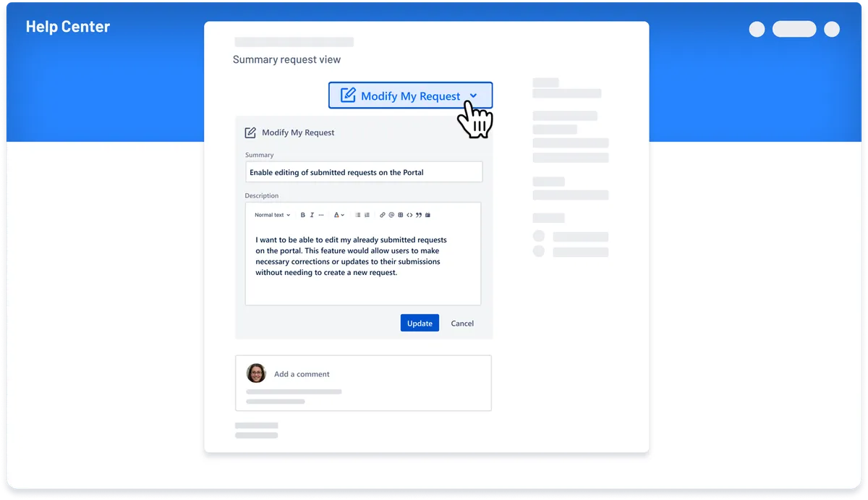This screenshot has width=868, height=500.
Task: Click the Add a comment field
Action: pyautogui.click(x=363, y=383)
